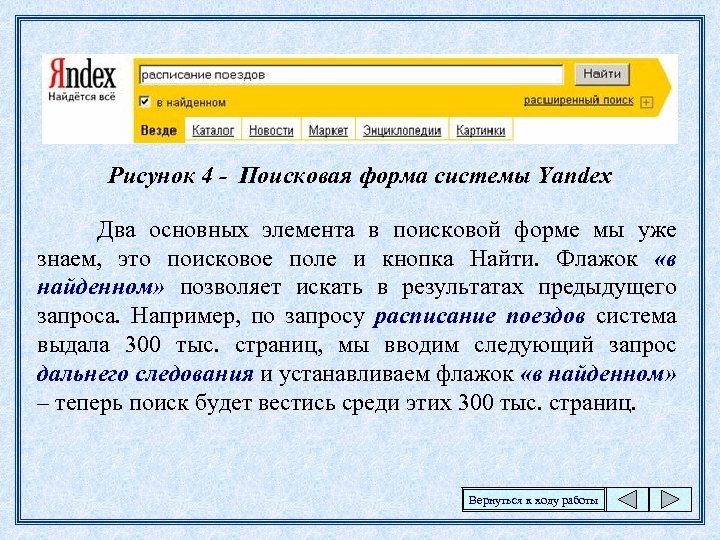Viewport: 720px width, 540px height.
Task: Click the highlighted phrase 'расписание поездов' in paragraph
Action: coord(479,317)
